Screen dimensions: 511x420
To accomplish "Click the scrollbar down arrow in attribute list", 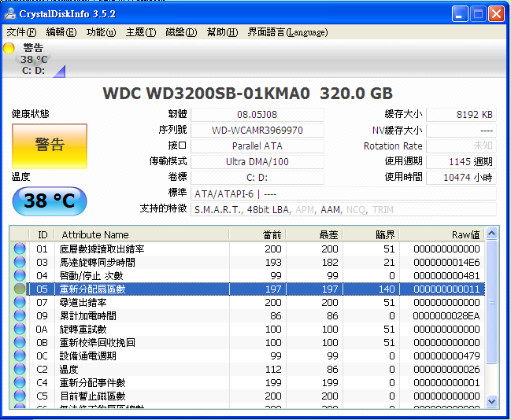I will point(492,401).
